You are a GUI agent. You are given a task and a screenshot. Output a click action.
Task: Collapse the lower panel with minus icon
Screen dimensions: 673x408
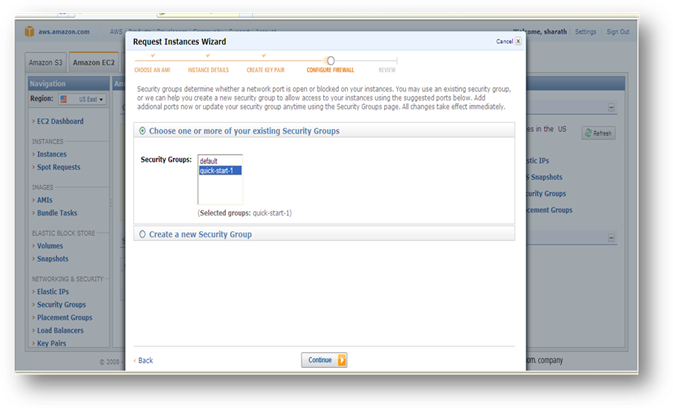tap(611, 238)
